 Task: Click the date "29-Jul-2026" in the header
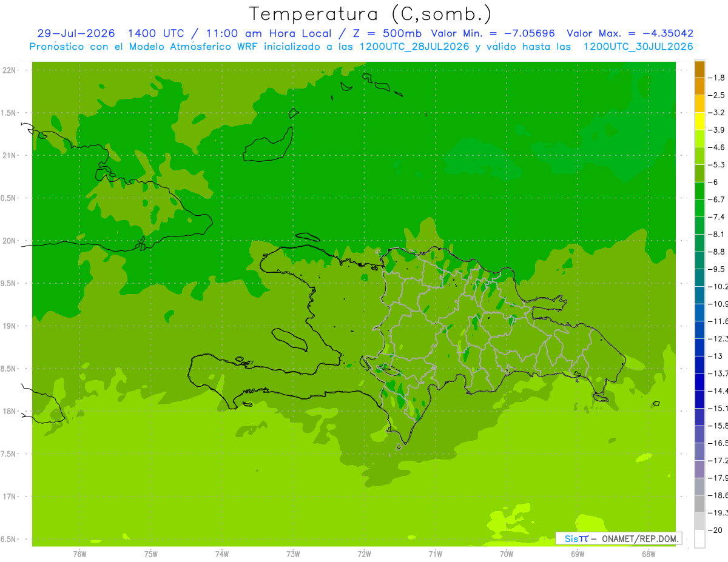[76, 33]
